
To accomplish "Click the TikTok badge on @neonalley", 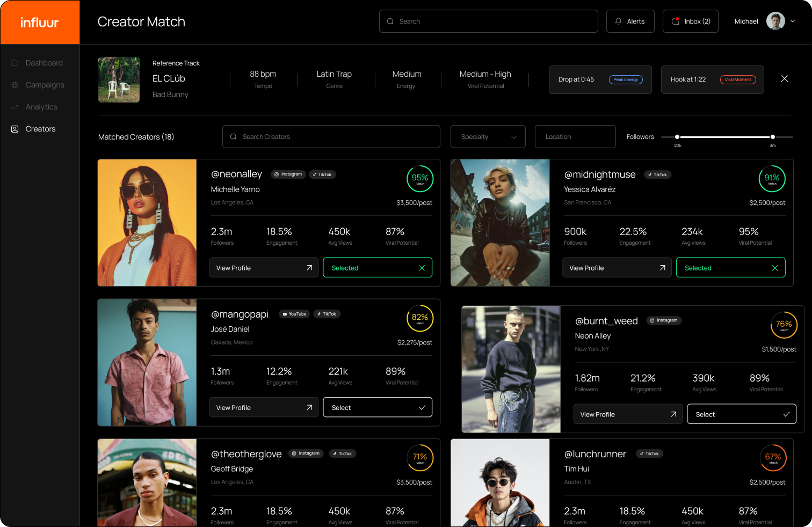I will (x=322, y=174).
